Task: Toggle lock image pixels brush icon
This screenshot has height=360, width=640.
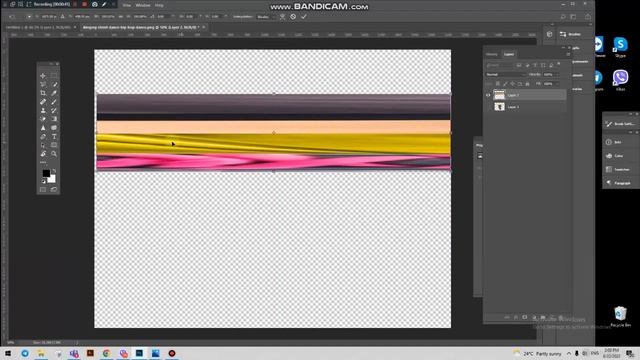Action: point(505,84)
